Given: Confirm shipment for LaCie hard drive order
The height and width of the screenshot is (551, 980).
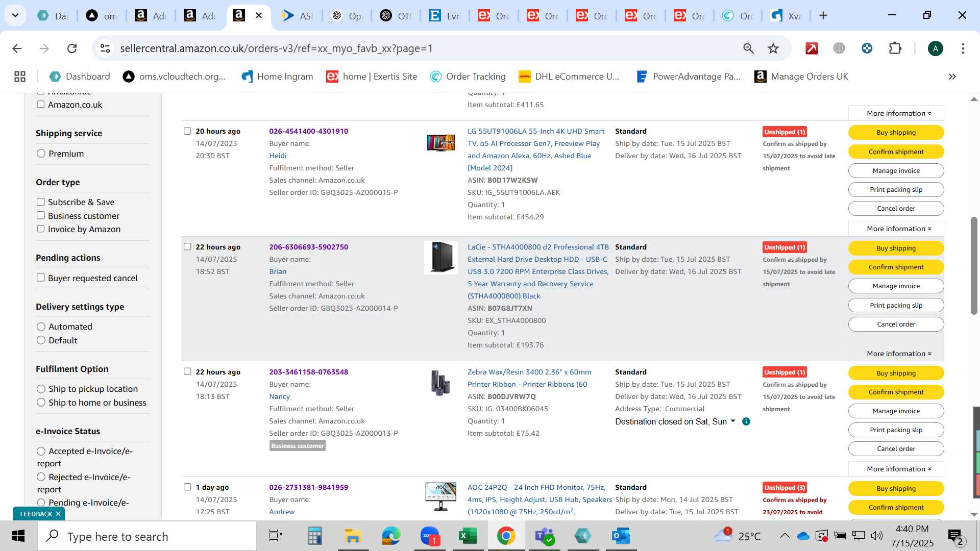Looking at the screenshot, I should 896,267.
